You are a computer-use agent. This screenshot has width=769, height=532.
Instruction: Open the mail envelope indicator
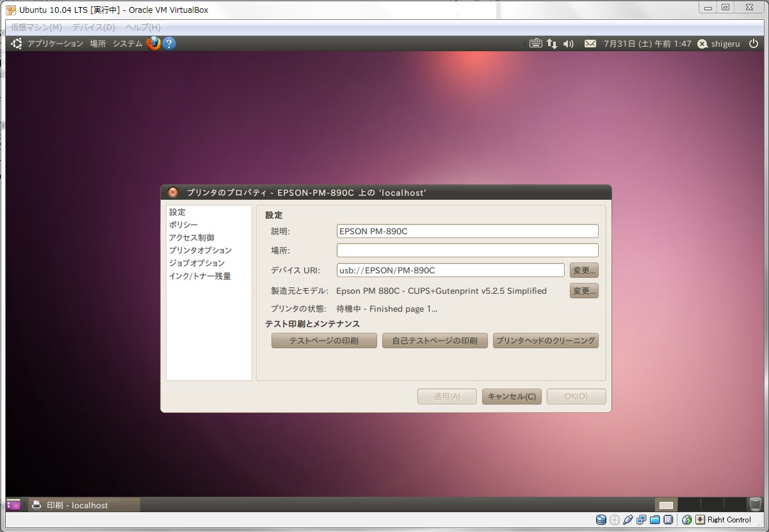click(590, 44)
